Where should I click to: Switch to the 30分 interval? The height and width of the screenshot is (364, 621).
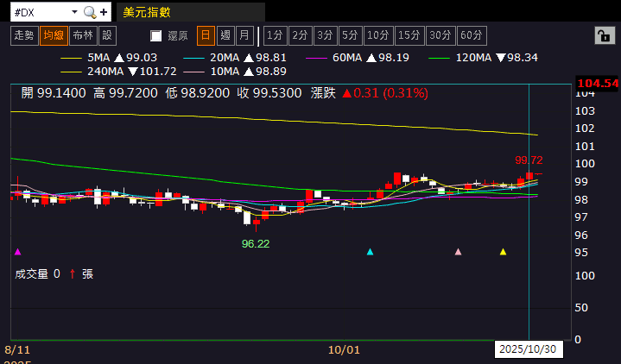pyautogui.click(x=440, y=35)
